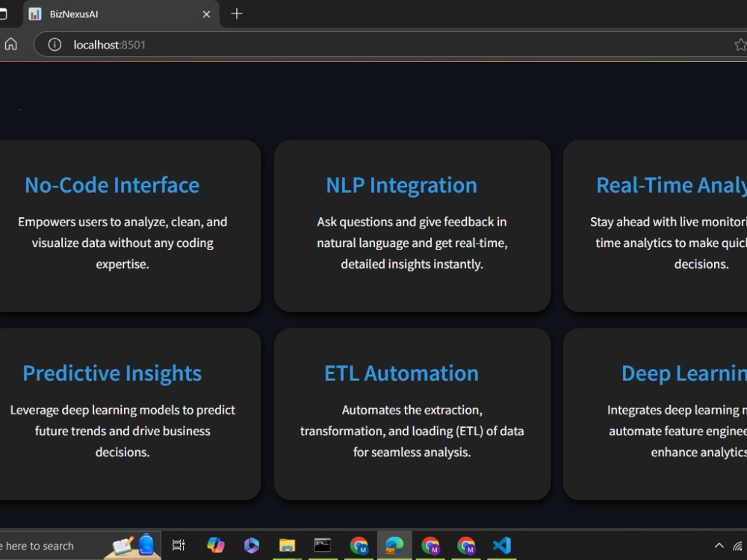Image resolution: width=747 pixels, height=560 pixels.
Task: Open the first Chrome icon on taskbar
Action: [359, 545]
